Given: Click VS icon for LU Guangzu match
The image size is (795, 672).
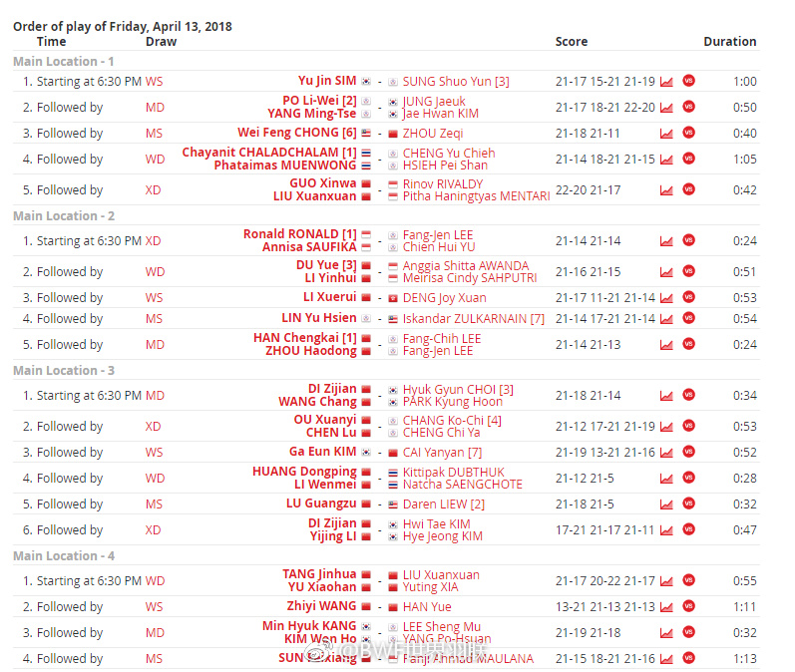Looking at the screenshot, I should (688, 504).
